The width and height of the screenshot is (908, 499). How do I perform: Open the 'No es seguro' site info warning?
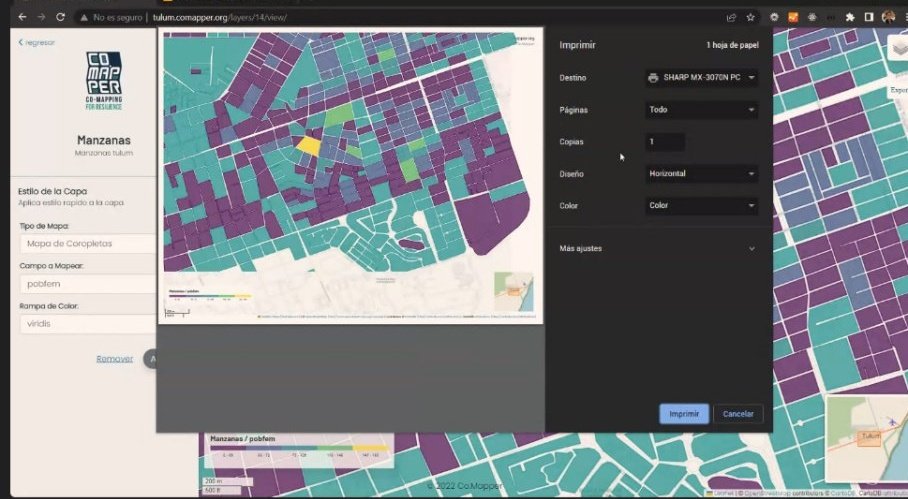pos(111,17)
